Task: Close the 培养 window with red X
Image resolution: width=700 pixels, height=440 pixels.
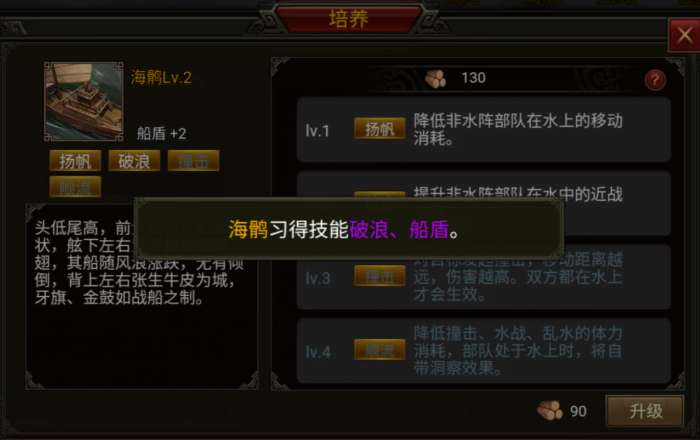Action: click(684, 35)
